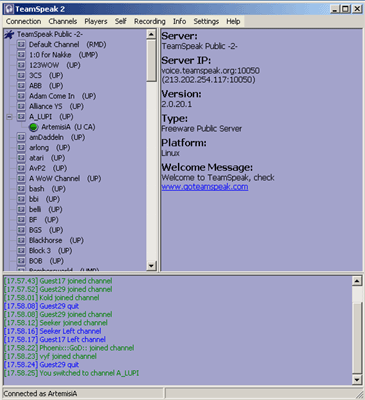Click the version number 2.0.20.1
The image size is (365, 400).
click(x=177, y=104)
